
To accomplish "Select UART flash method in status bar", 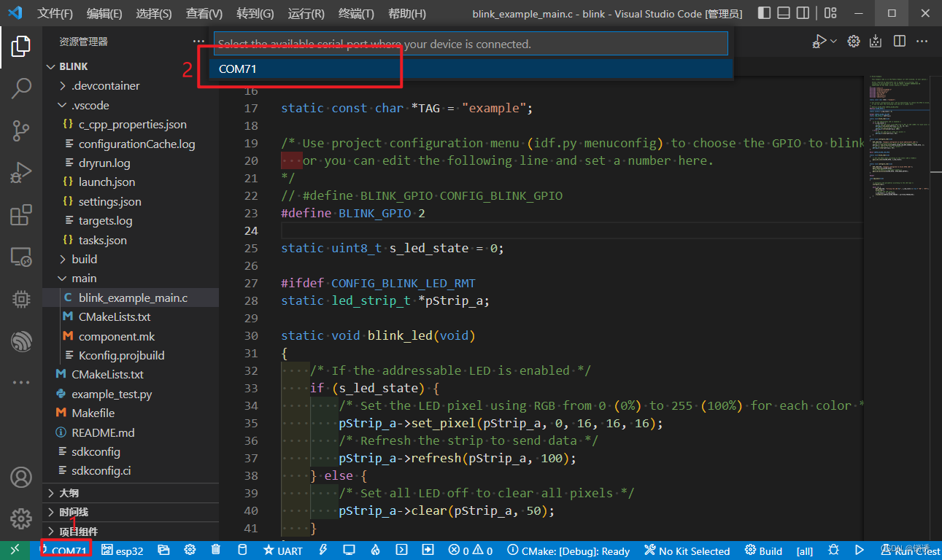I will 283,551.
